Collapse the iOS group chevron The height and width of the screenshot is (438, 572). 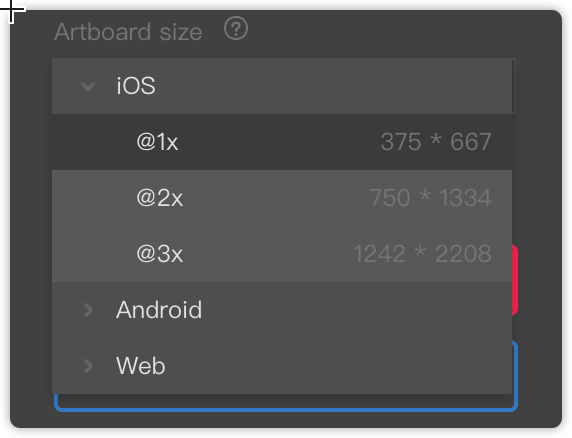pos(88,86)
